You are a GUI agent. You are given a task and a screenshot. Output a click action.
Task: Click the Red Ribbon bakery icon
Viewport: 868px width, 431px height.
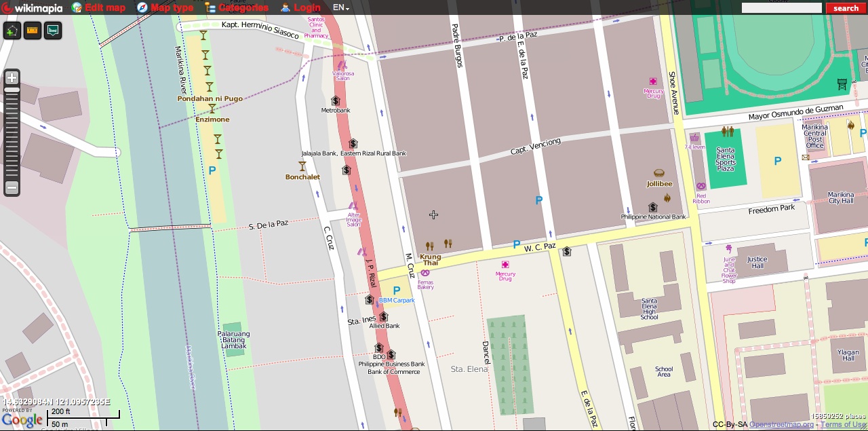tap(701, 186)
